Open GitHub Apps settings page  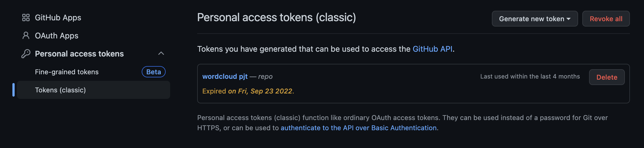(x=58, y=18)
